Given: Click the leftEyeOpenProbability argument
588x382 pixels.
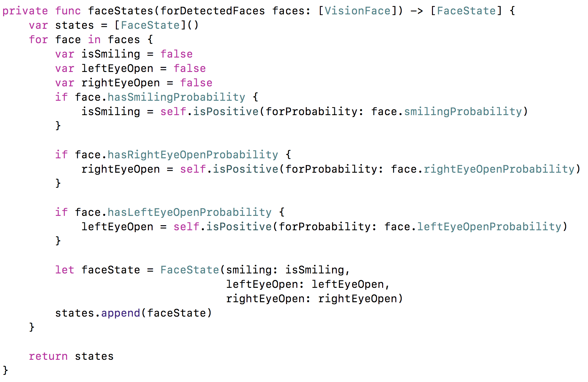Looking at the screenshot, I should point(489,227).
